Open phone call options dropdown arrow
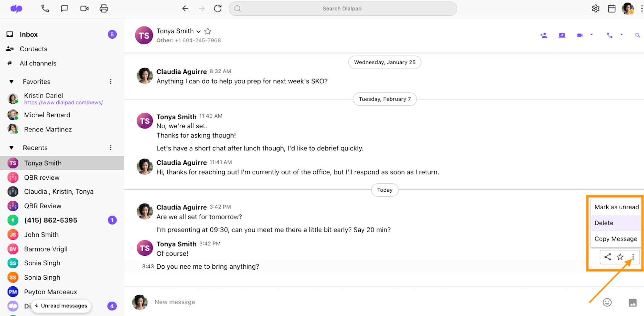Image resolution: width=644 pixels, height=316 pixels. [x=621, y=34]
